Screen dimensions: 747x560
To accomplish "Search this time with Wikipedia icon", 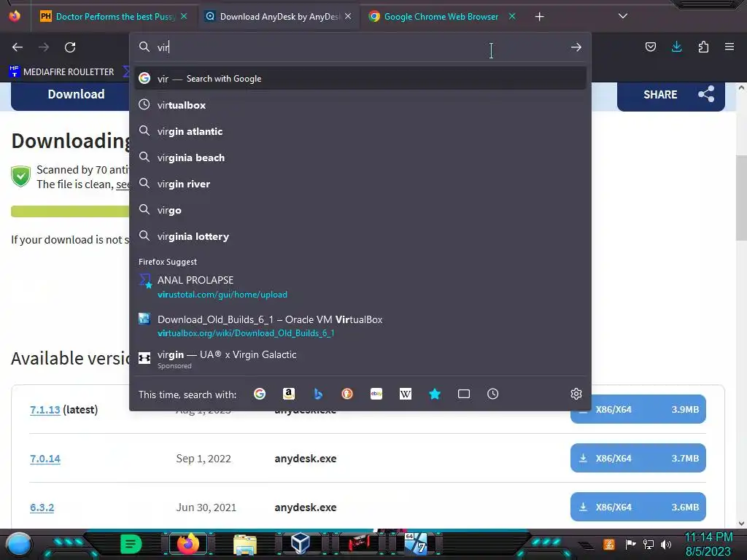I will [406, 394].
